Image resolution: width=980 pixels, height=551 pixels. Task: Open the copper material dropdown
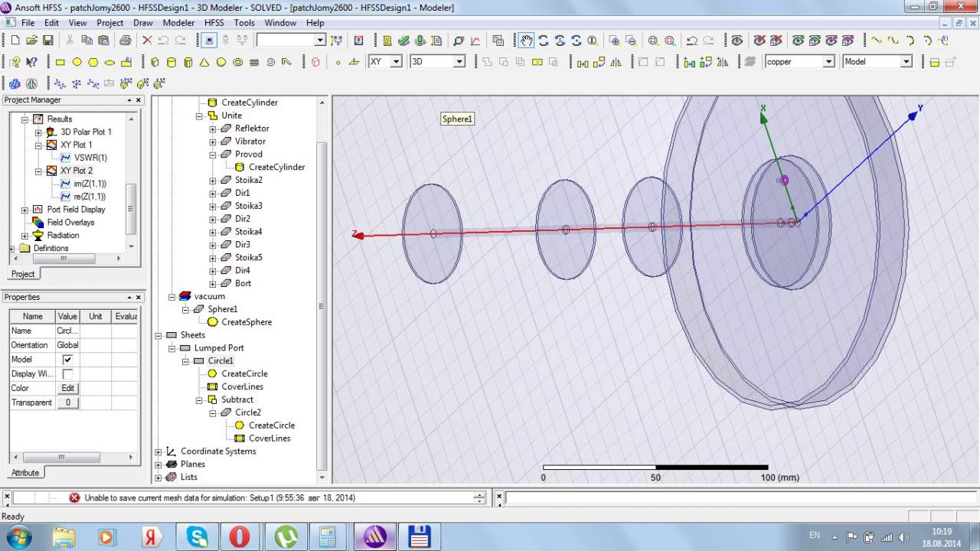[x=828, y=62]
